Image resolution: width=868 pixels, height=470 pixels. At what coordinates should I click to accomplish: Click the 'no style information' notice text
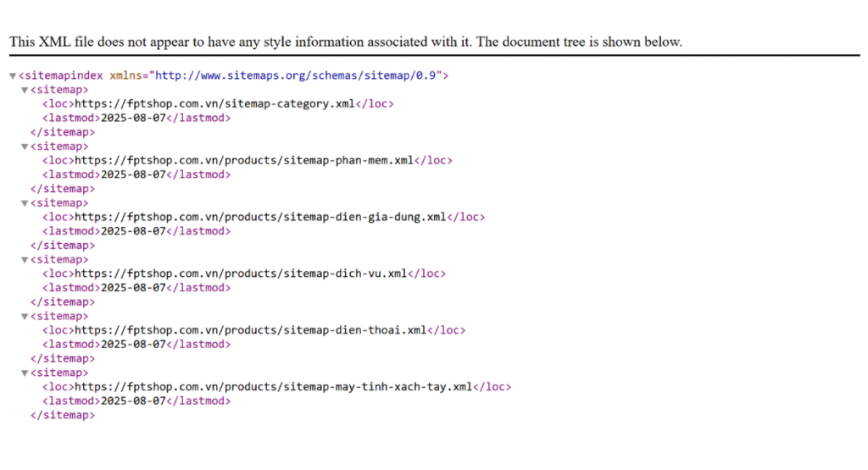(345, 41)
